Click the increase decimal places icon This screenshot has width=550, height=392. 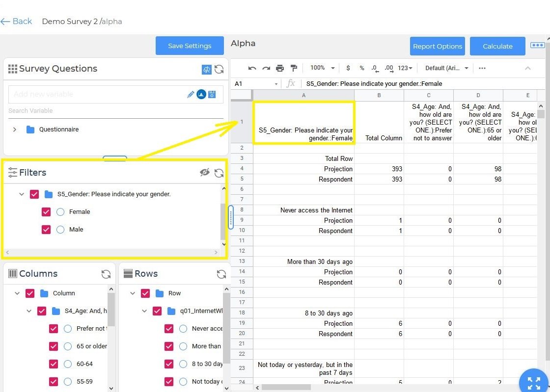(x=389, y=68)
